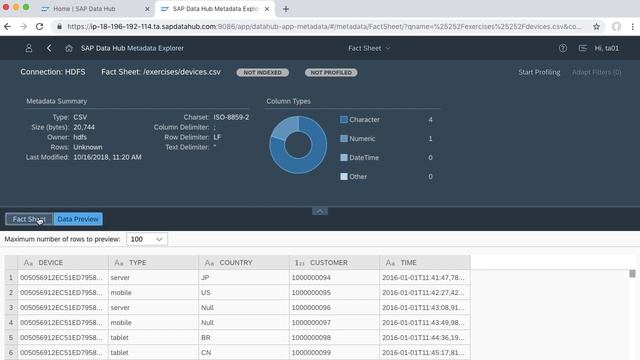
Task: Click the CUSTOMER column header
Action: tap(334, 263)
